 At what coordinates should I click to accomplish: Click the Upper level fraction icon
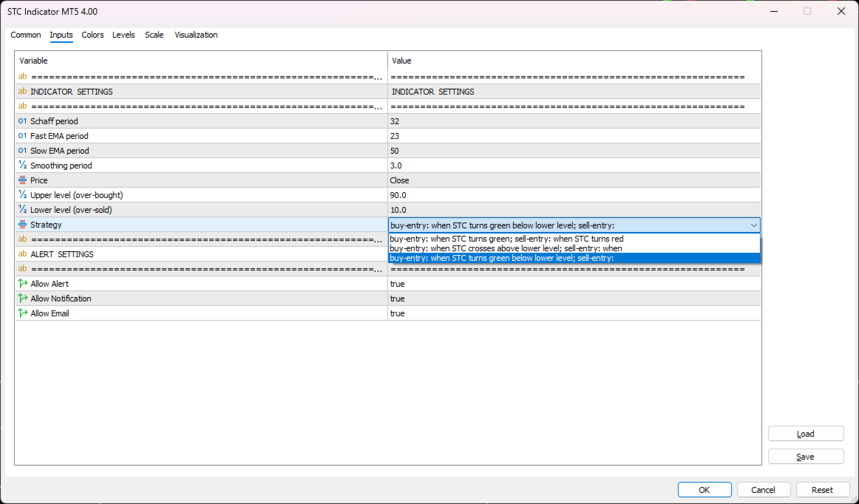[x=22, y=195]
